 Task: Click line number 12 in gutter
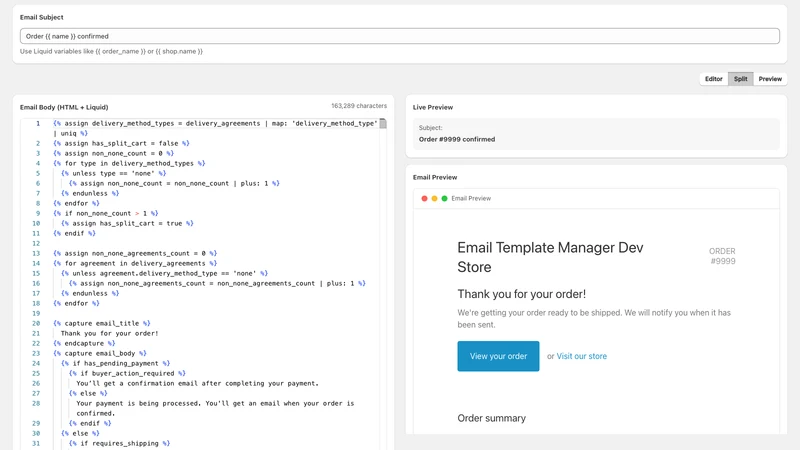click(36, 243)
